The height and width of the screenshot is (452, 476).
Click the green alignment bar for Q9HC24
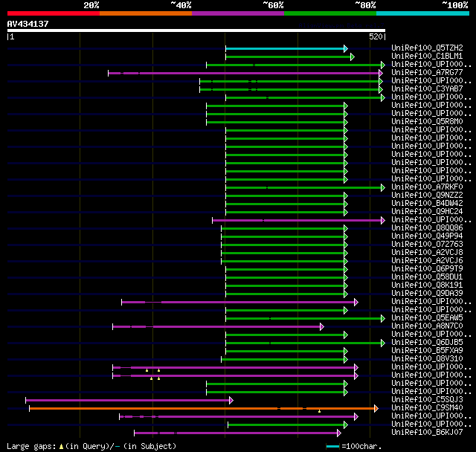(x=285, y=213)
